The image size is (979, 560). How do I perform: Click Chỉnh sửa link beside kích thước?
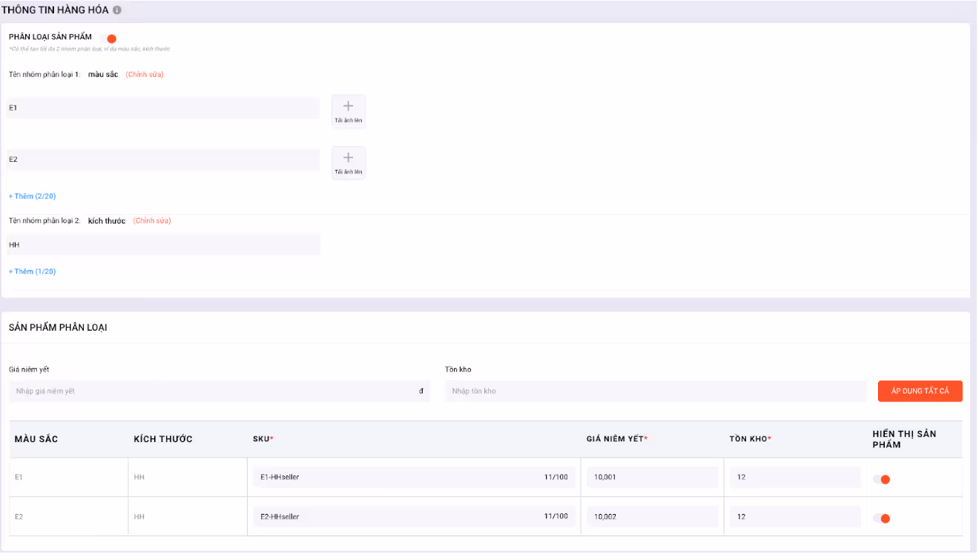(152, 221)
